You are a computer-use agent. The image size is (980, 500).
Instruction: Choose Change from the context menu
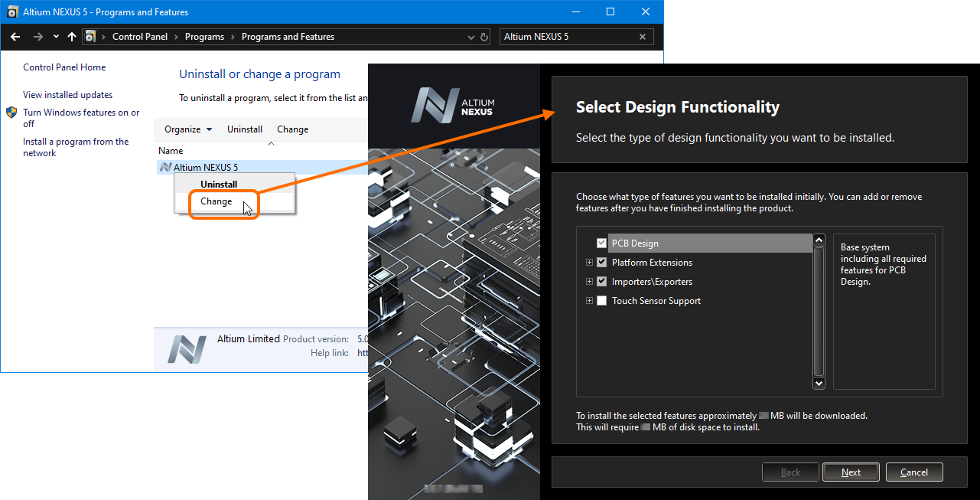tap(216, 201)
